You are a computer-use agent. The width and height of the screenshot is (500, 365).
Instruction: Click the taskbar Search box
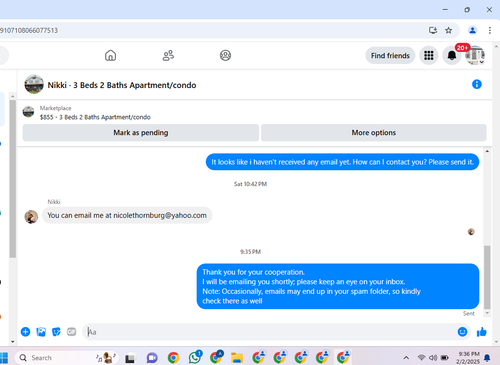click(67, 358)
